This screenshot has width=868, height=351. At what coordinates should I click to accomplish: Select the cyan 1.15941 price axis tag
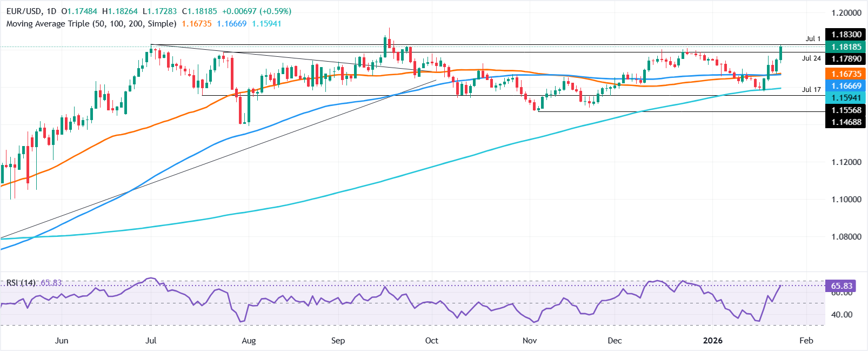[846, 98]
